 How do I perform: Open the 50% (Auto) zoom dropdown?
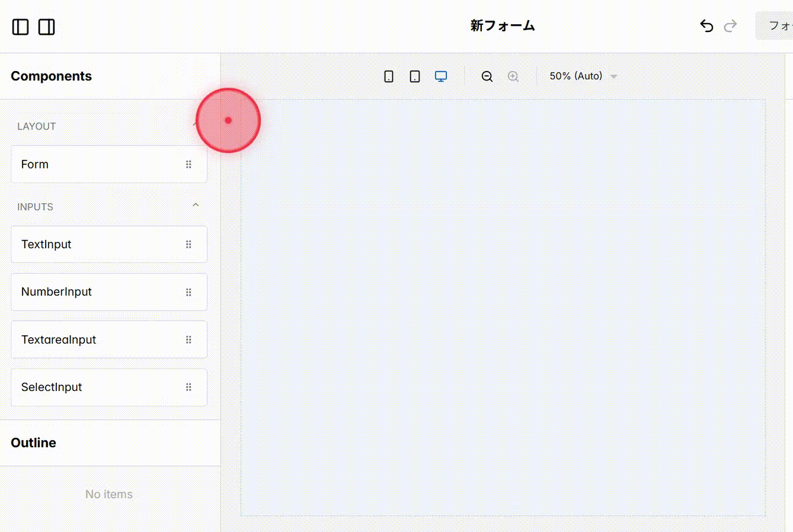coord(583,76)
